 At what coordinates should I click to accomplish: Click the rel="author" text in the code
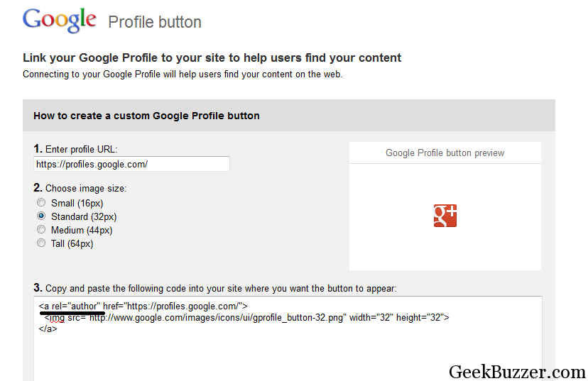[x=76, y=306]
